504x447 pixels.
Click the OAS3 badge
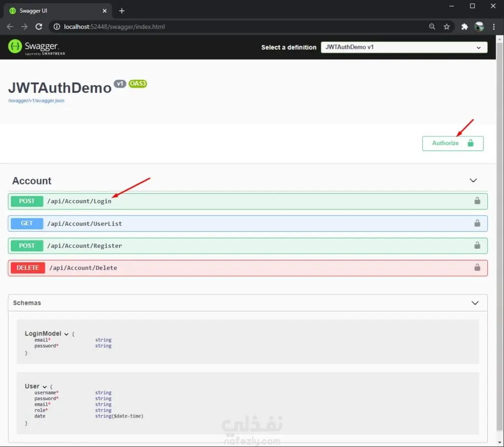coord(138,84)
